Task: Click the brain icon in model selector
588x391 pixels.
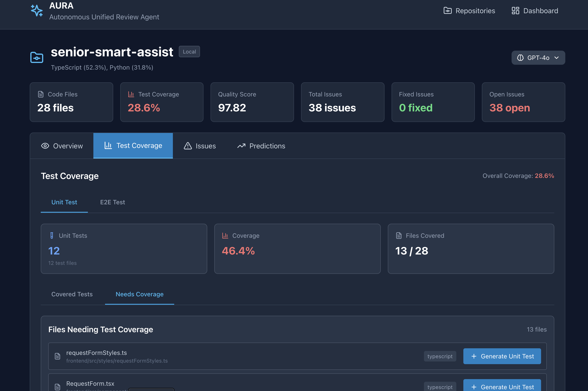Action: tap(520, 58)
